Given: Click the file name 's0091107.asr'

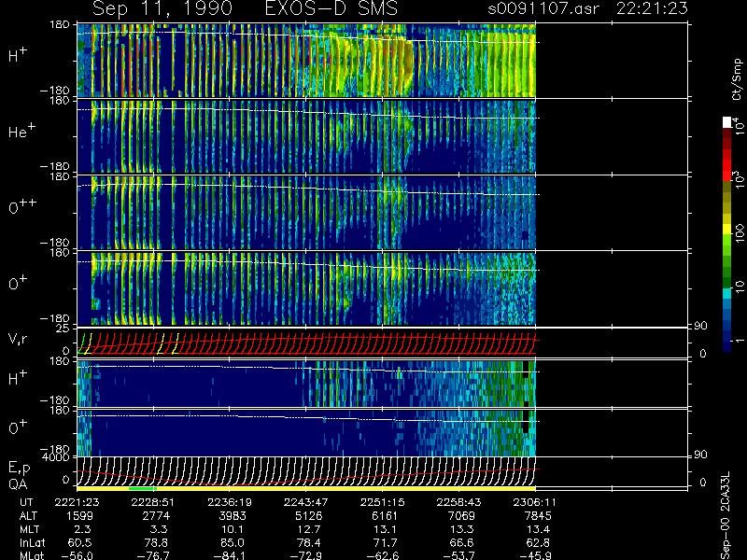Looking at the screenshot, I should (x=543, y=8).
